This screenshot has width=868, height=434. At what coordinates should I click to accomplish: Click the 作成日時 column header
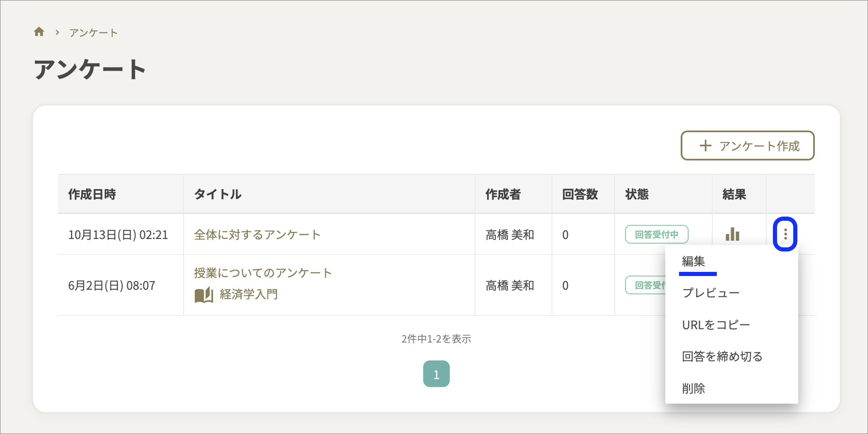[x=92, y=194]
